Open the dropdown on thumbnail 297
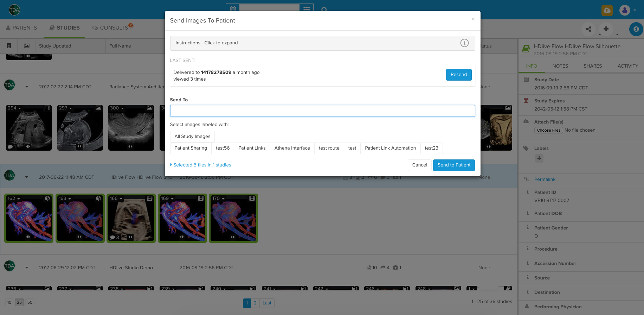The image size is (644, 315). pos(70,108)
